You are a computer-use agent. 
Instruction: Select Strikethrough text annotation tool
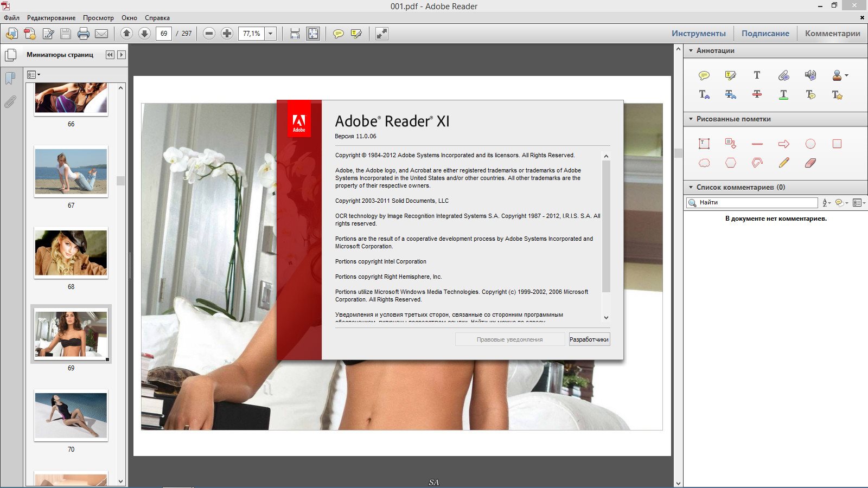[757, 94]
